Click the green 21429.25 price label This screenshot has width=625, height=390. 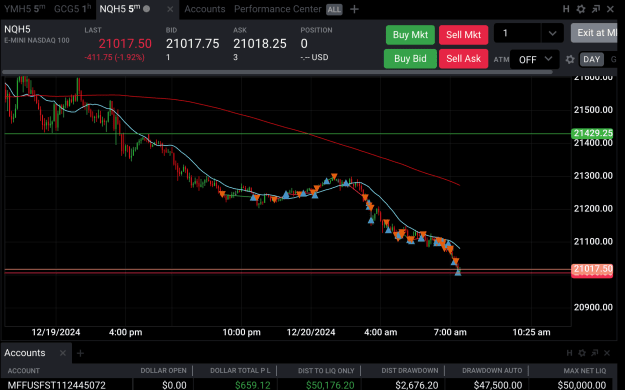[x=592, y=133]
